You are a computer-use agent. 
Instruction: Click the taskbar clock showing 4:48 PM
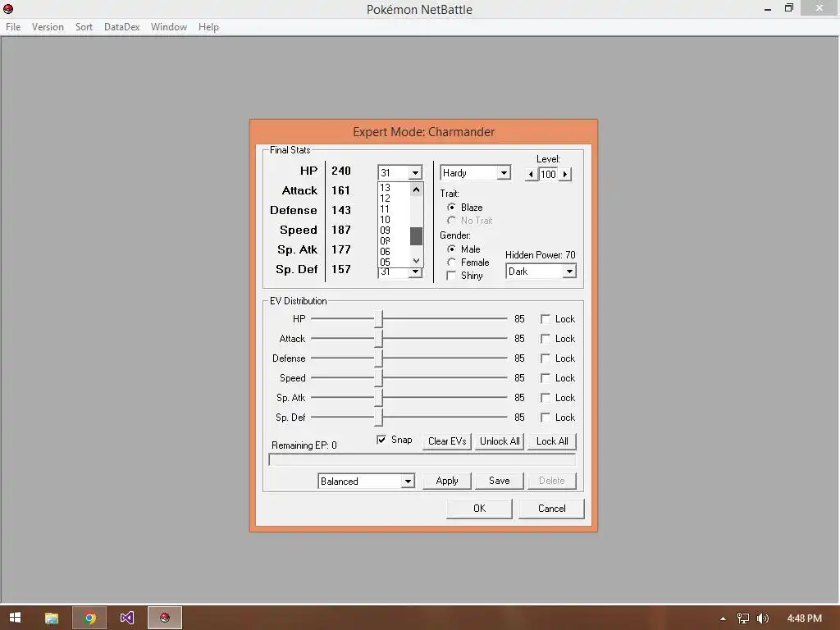804,619
